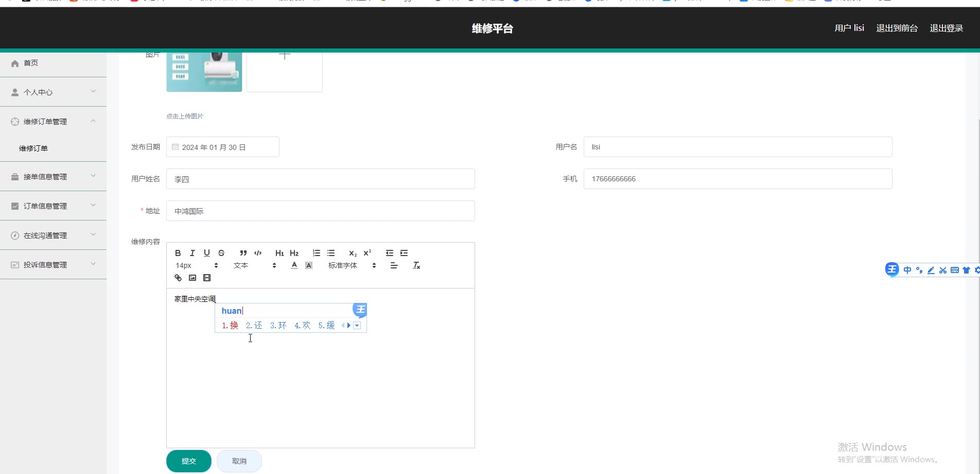This screenshot has width=980, height=474.
Task: Select the uploaded air conditioner thumbnail
Action: pyautogui.click(x=204, y=72)
